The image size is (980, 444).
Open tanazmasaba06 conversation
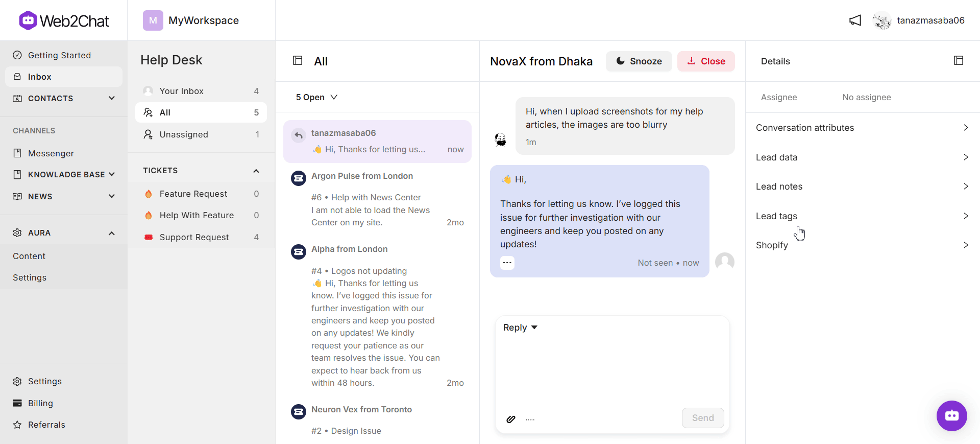pyautogui.click(x=377, y=142)
